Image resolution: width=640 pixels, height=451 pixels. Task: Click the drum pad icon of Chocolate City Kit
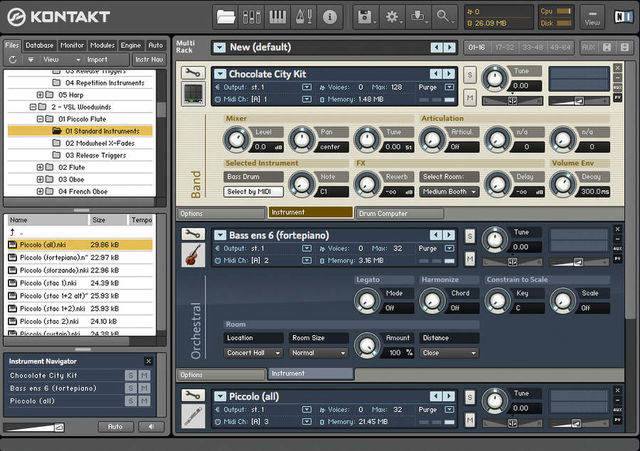(x=193, y=93)
